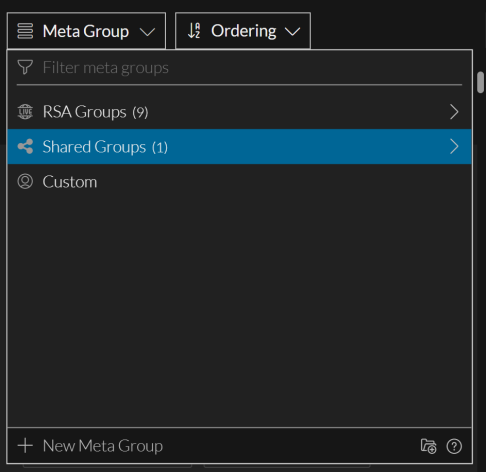
Task: Click the plus icon beside New Meta Group
Action: click(25, 446)
